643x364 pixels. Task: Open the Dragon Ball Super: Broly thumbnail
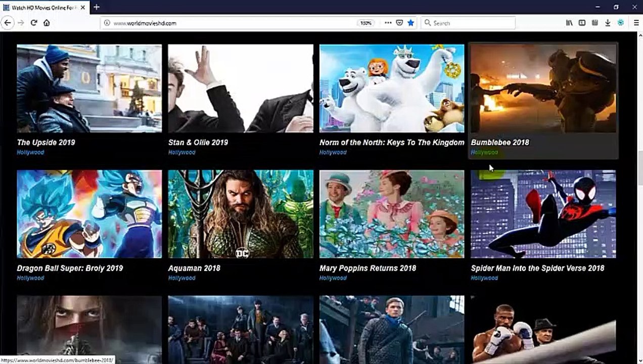pos(89,214)
